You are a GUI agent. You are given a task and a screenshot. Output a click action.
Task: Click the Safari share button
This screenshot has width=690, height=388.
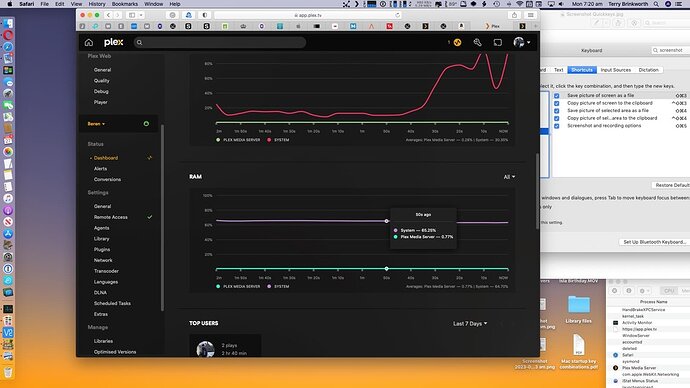514,15
